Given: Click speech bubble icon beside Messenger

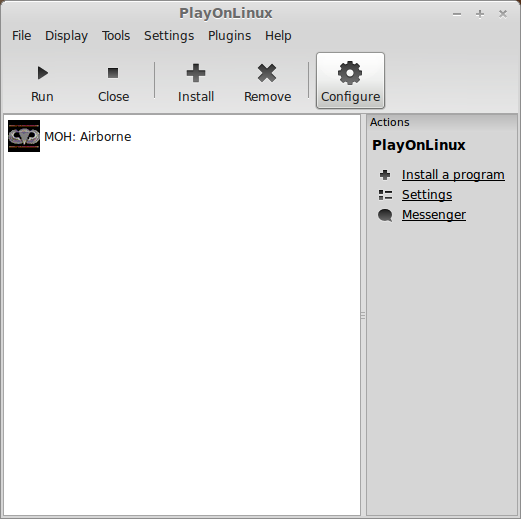Looking at the screenshot, I should tap(385, 215).
